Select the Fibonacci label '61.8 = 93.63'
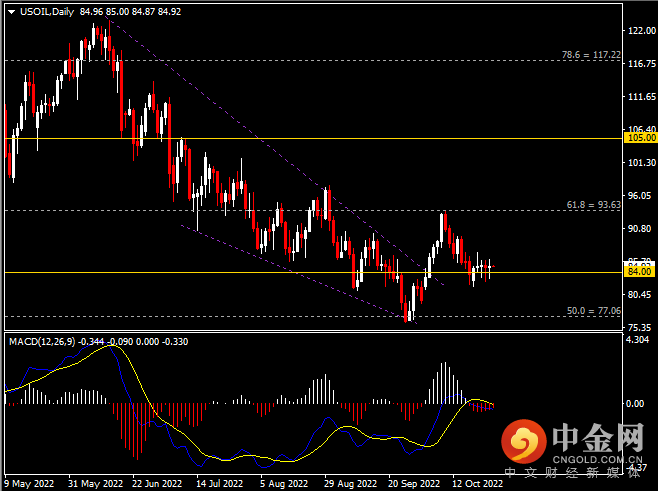Viewport: 658px width, 491px height. [593, 205]
